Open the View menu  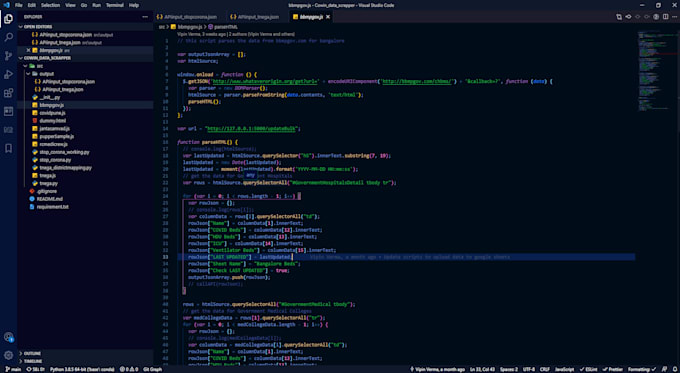point(70,5)
